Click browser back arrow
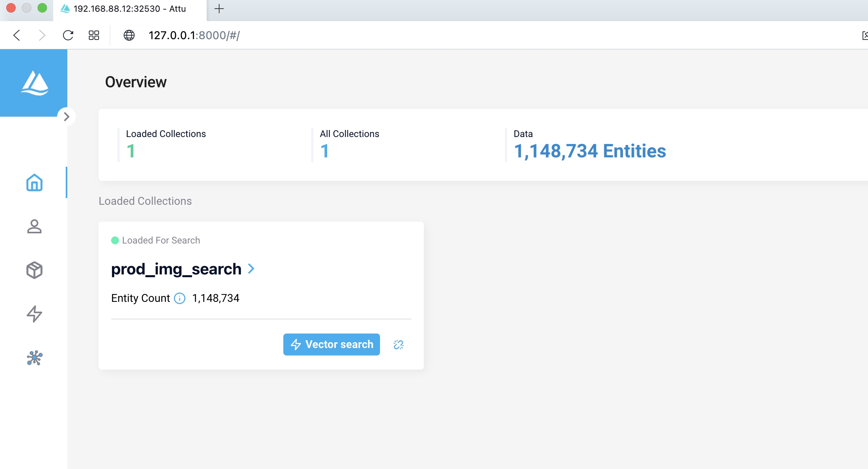 [x=17, y=35]
